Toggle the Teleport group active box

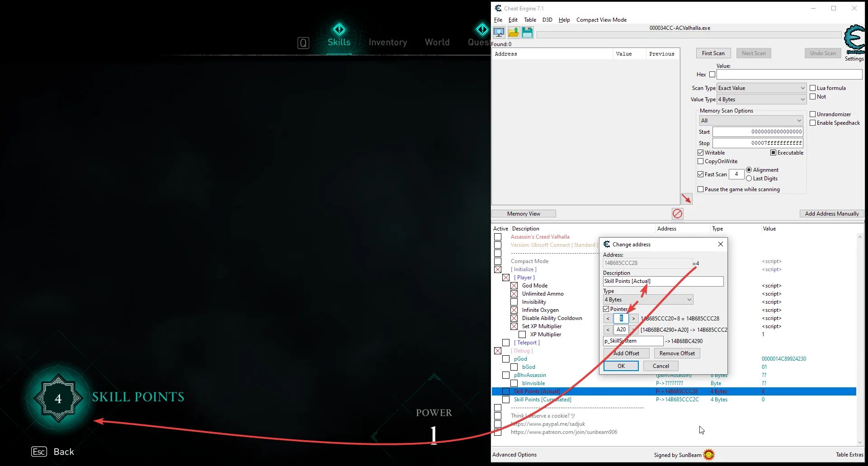tap(506, 343)
